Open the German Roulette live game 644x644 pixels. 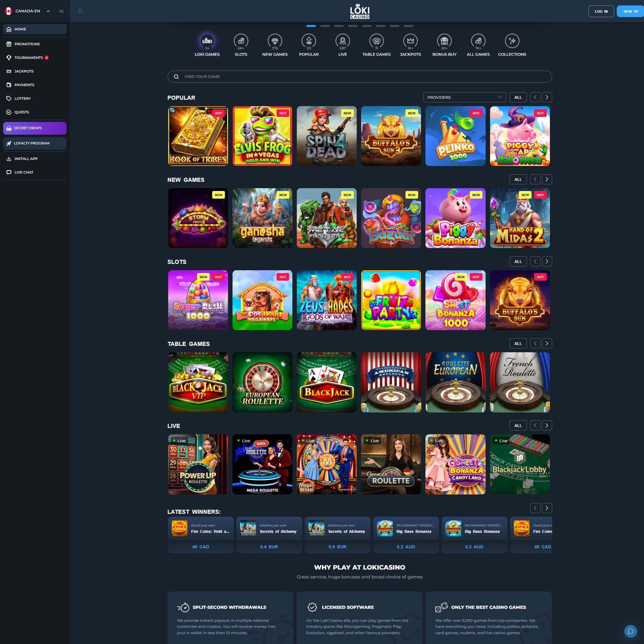tap(391, 464)
